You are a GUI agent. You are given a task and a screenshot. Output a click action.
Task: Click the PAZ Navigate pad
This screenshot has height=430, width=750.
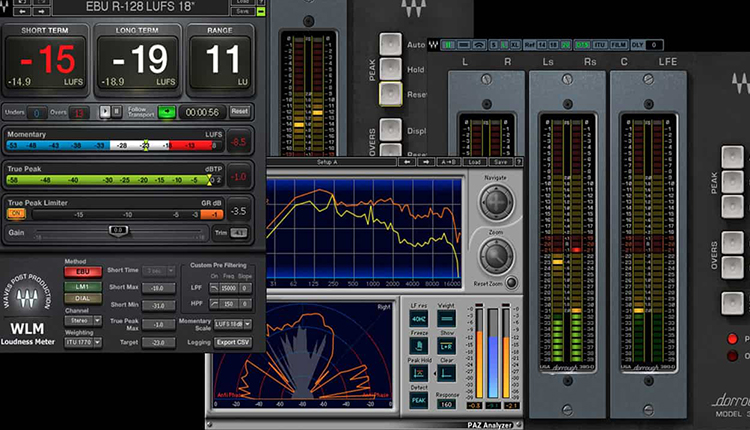pos(496,202)
